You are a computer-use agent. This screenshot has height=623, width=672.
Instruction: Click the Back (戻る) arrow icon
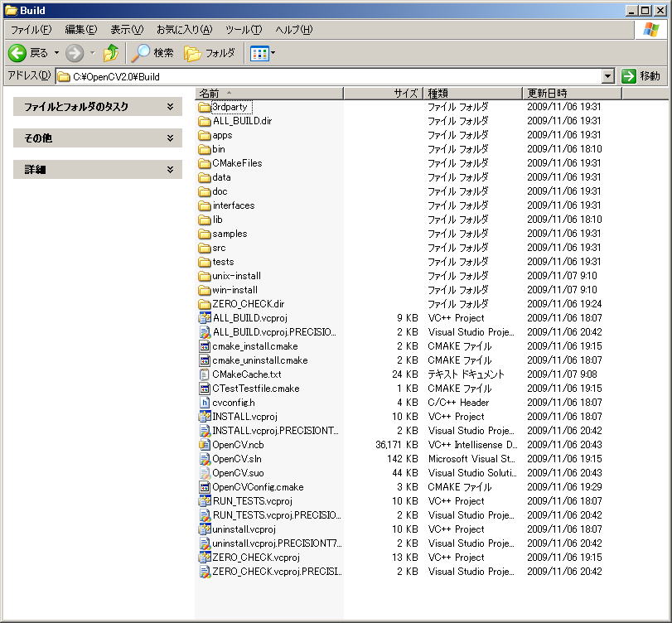[17, 53]
